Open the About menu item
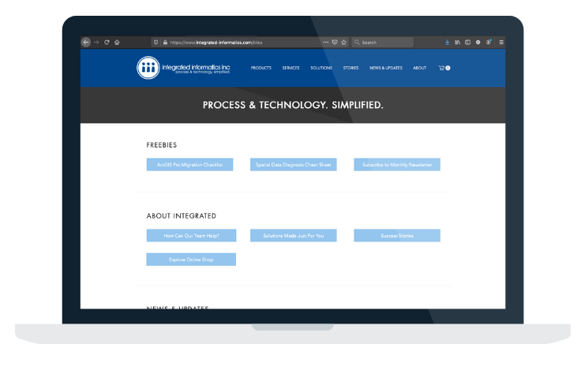 tap(420, 68)
